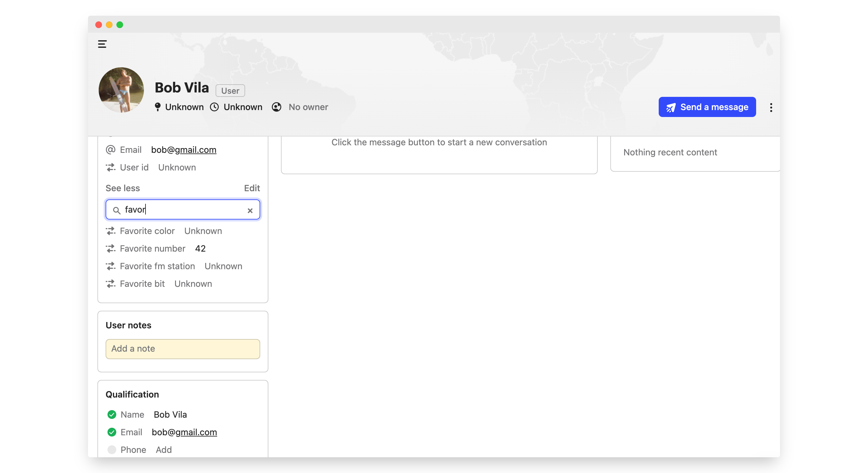Viewport: 868px width, 473px height.
Task: Toggle the Email qualification checkmark
Action: pyautogui.click(x=112, y=432)
